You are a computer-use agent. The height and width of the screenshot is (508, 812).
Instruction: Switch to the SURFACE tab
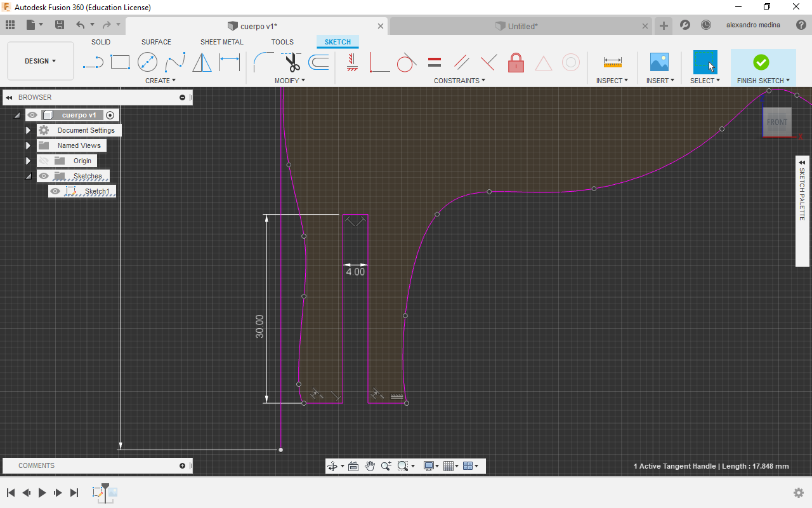pyautogui.click(x=156, y=42)
